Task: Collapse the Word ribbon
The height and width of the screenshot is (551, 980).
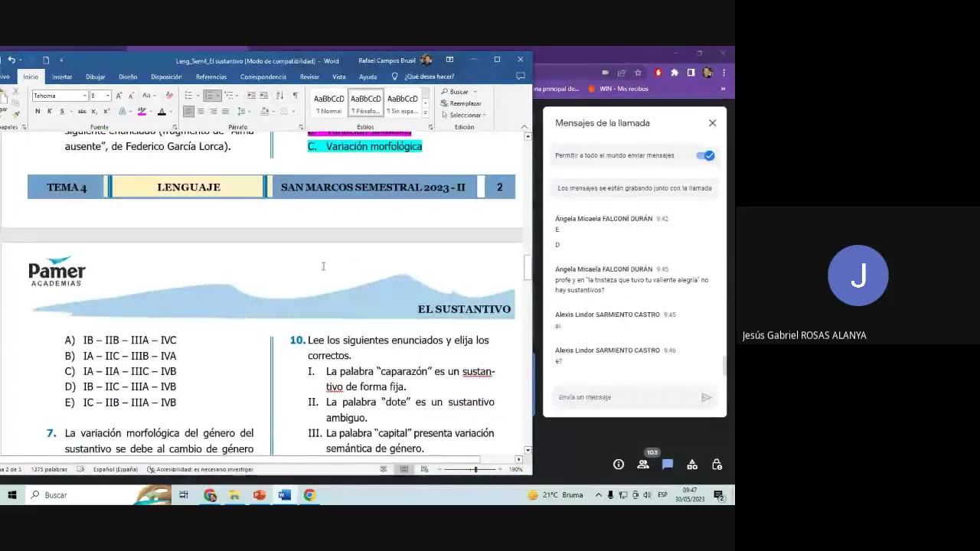Action: click(524, 127)
